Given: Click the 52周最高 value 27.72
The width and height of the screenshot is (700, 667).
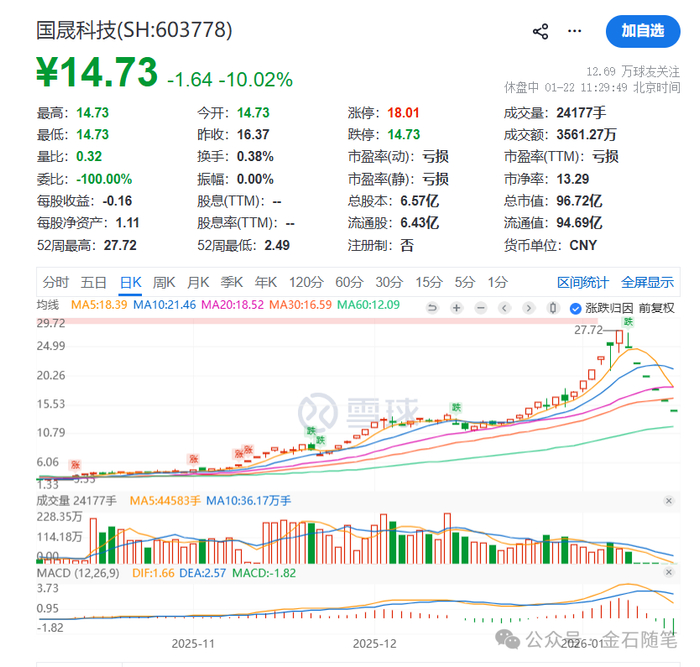Looking at the screenshot, I should [120, 245].
